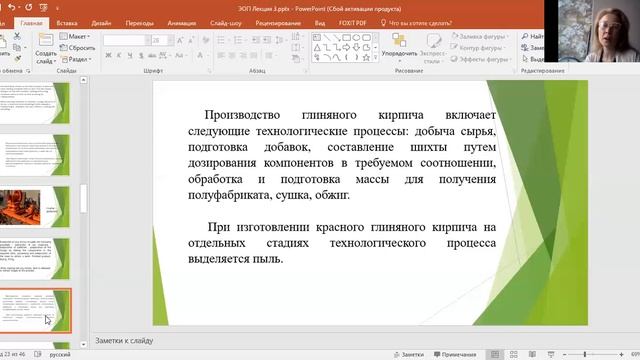640x360 pixels.
Task: Open align text vertical options
Action: tap(297, 48)
